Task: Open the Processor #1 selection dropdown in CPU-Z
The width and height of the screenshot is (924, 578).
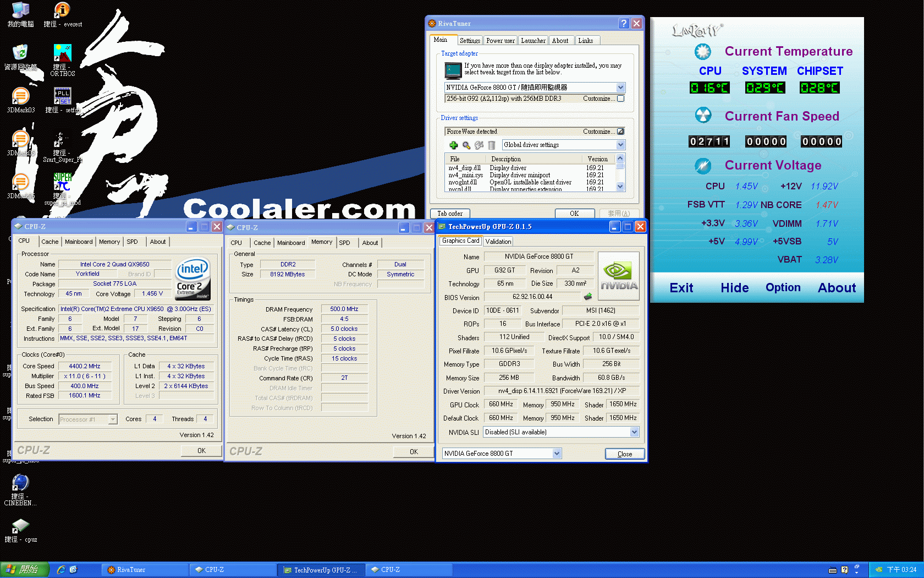Action: pos(113,419)
